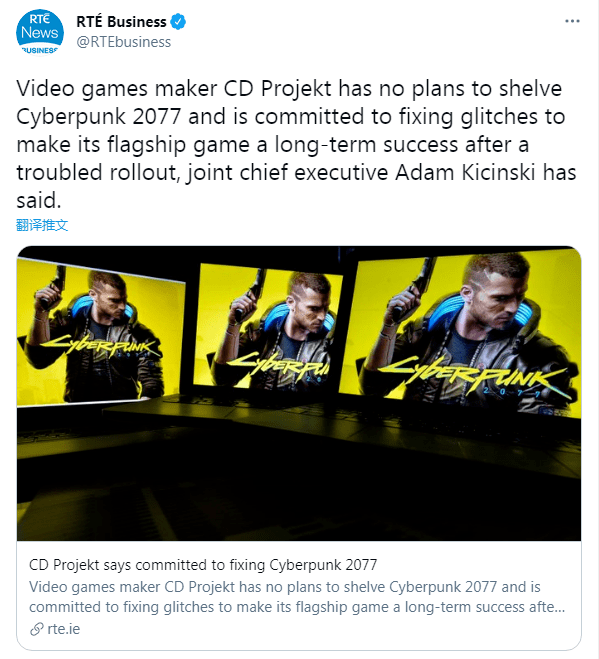Click the chain link icon beside rte.ie
Image resolution: width=599 pixels, height=659 pixels.
37,629
